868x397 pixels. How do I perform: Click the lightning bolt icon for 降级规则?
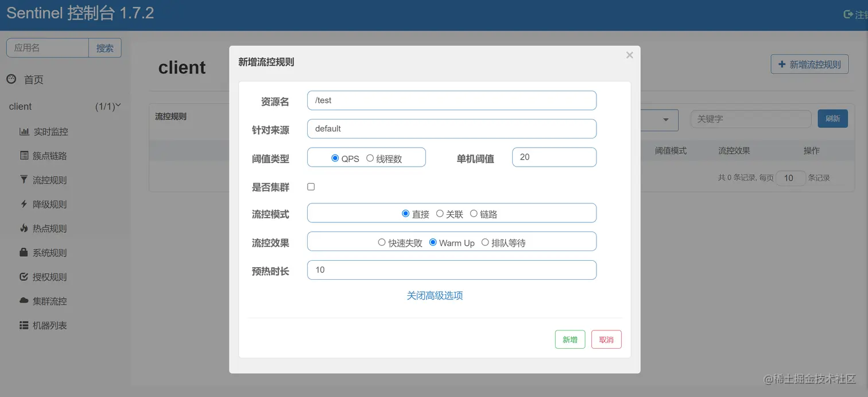pyautogui.click(x=24, y=204)
